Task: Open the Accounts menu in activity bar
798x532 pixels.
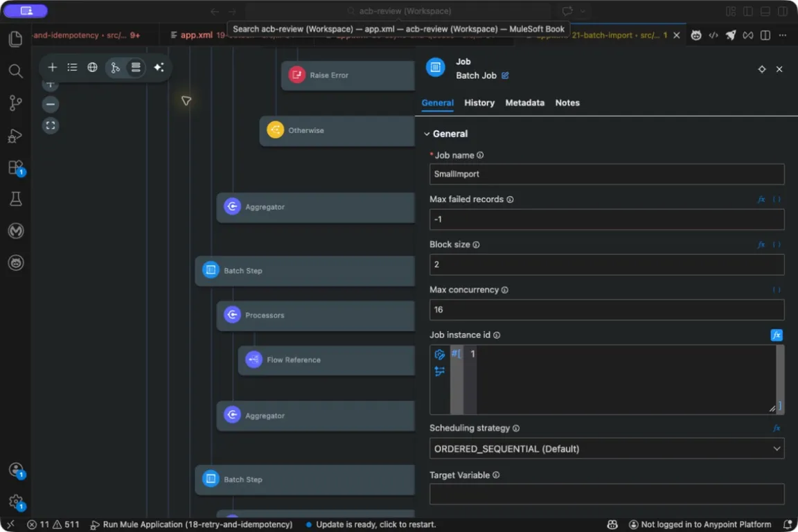Action: pyautogui.click(x=16, y=470)
